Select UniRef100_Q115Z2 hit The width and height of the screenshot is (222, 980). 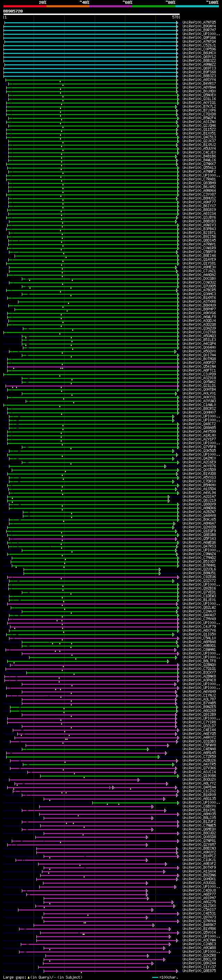pos(199,129)
